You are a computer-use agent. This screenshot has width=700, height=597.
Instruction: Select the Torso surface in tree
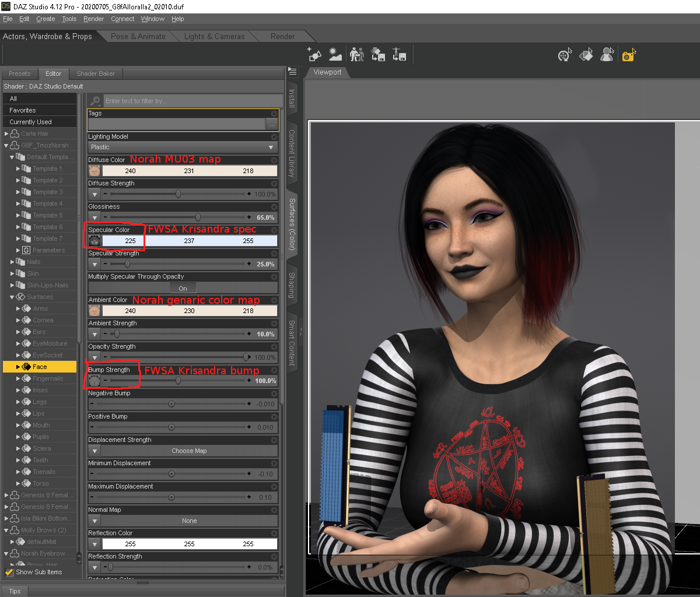pos(40,483)
